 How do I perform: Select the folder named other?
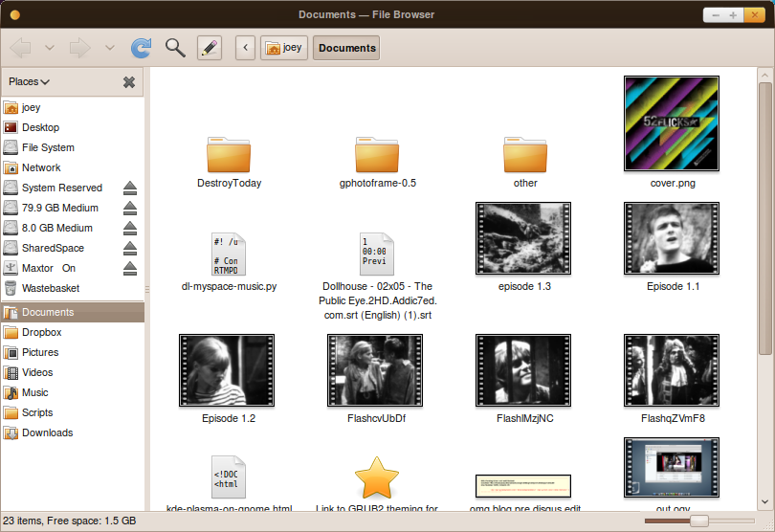(x=525, y=155)
